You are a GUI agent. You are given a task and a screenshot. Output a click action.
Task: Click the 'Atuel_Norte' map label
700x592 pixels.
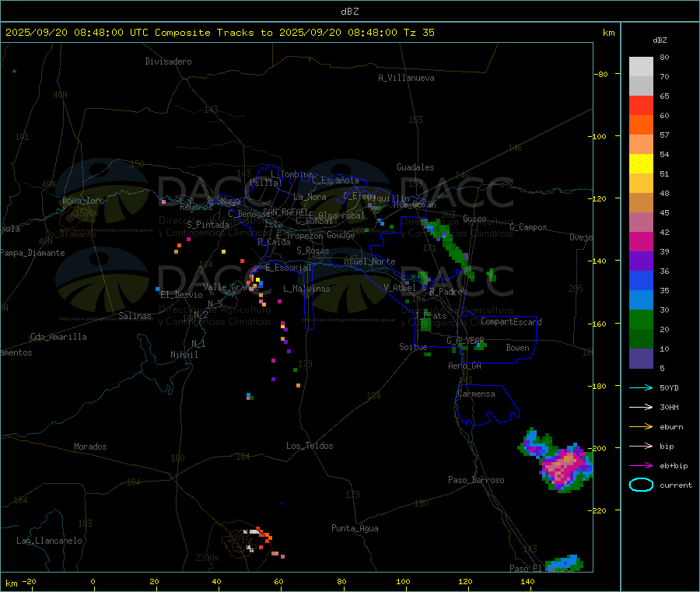(x=369, y=261)
